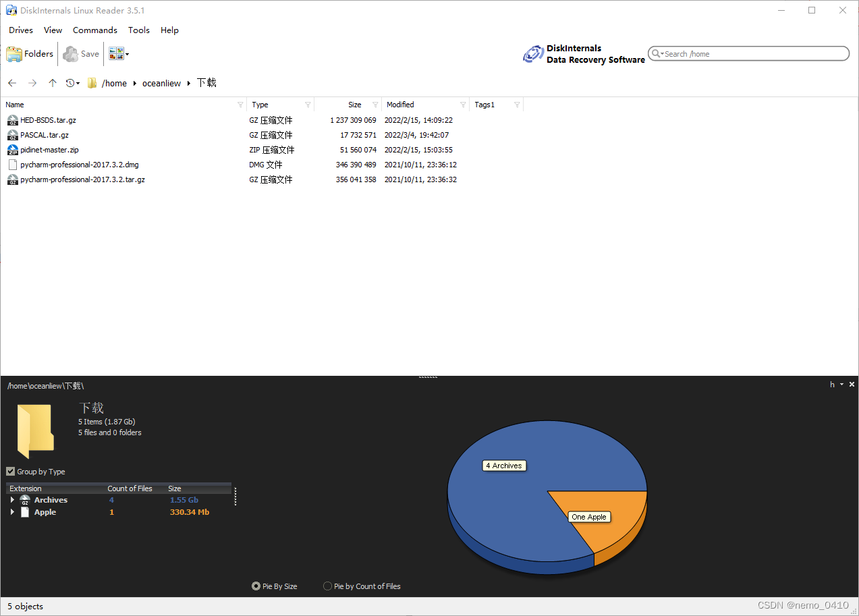The width and height of the screenshot is (859, 616).
Task: Open the Commands menu
Action: [95, 30]
